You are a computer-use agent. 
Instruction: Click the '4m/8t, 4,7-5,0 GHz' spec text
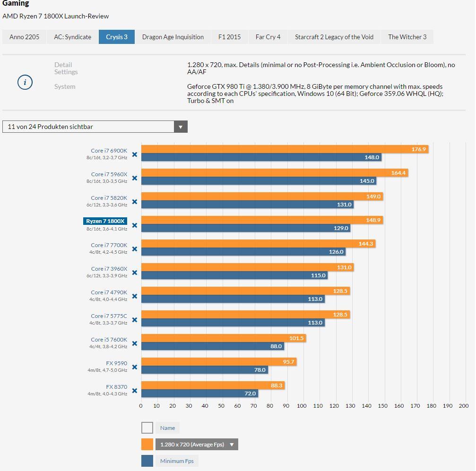click(x=107, y=370)
